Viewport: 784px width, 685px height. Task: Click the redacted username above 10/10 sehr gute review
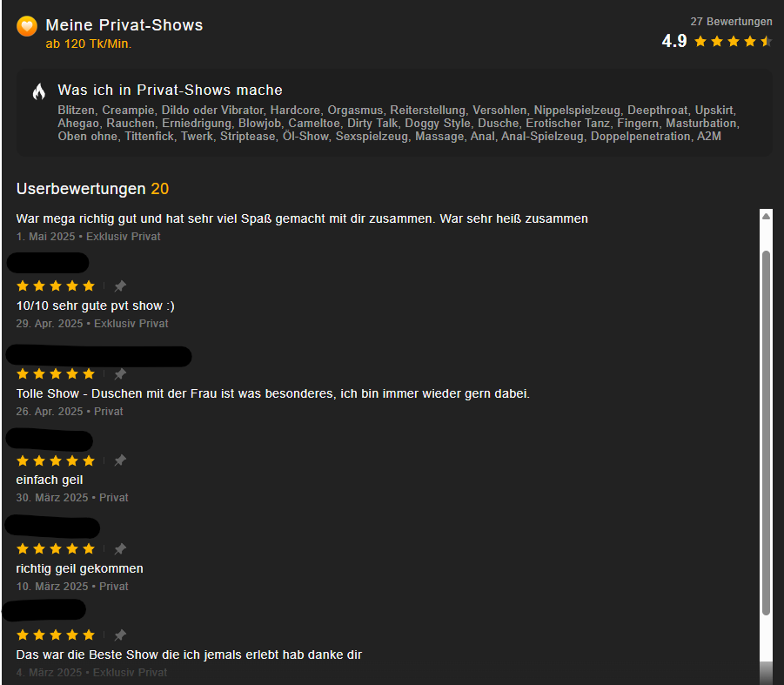pyautogui.click(x=48, y=263)
